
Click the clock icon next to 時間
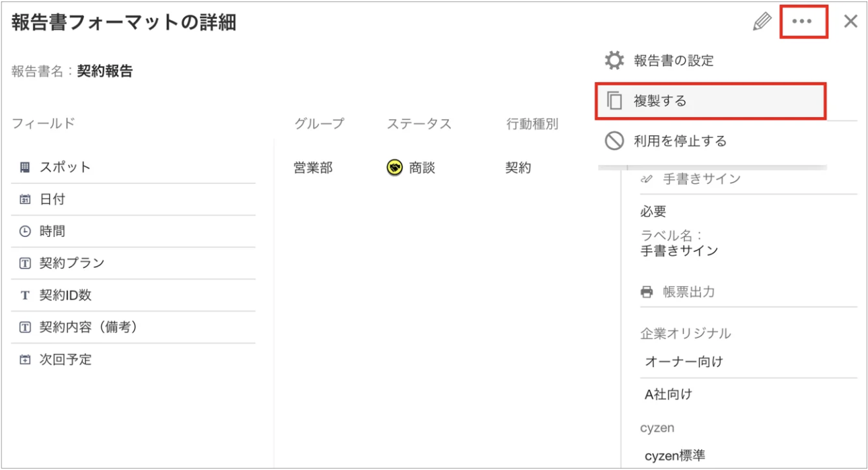[x=25, y=232]
